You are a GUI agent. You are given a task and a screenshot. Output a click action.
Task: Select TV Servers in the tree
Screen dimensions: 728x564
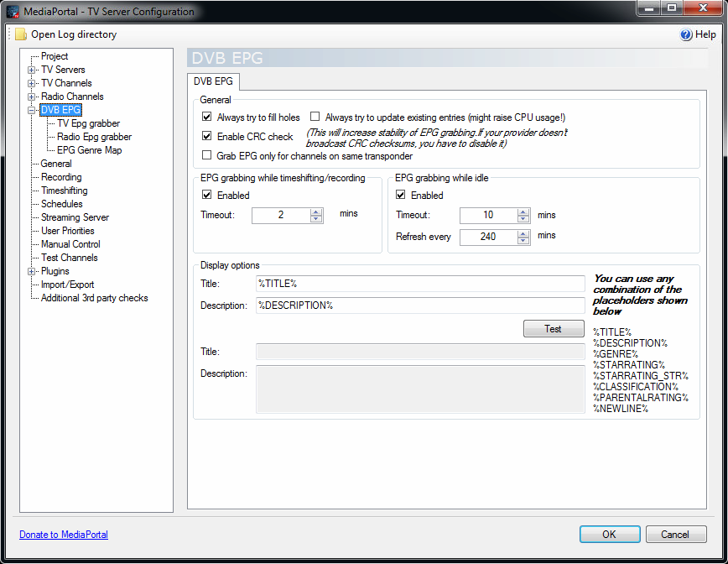pyautogui.click(x=63, y=70)
